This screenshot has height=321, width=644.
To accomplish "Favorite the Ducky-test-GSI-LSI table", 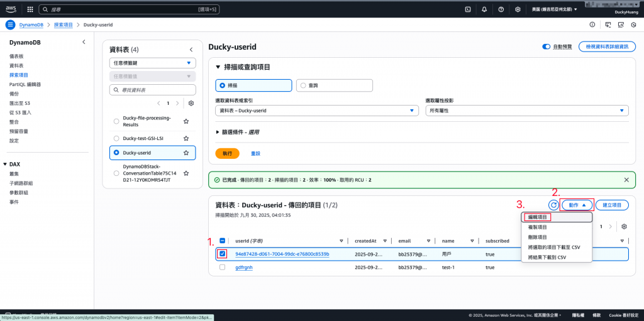I will point(186,138).
